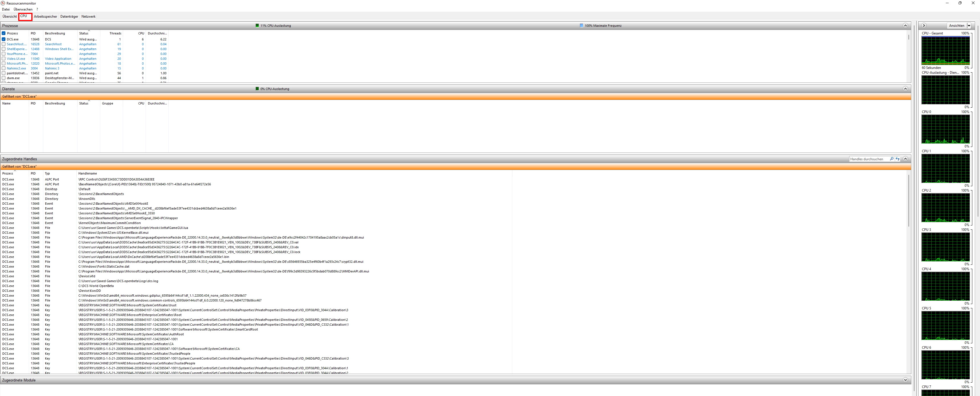
Task: Collapse the Zugeordnete Handles section chevron
Action: click(x=905, y=159)
